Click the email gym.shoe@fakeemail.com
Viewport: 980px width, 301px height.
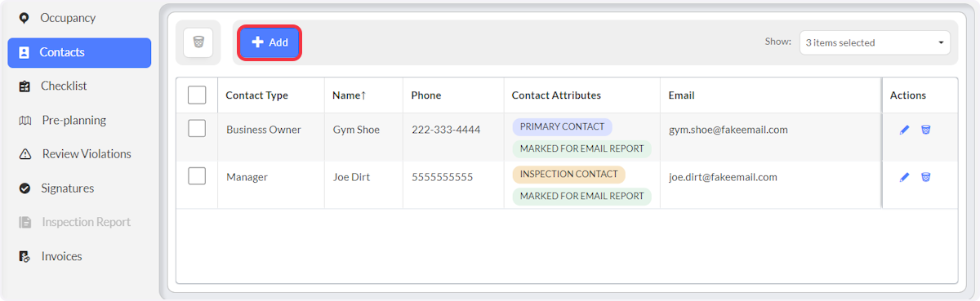point(728,130)
